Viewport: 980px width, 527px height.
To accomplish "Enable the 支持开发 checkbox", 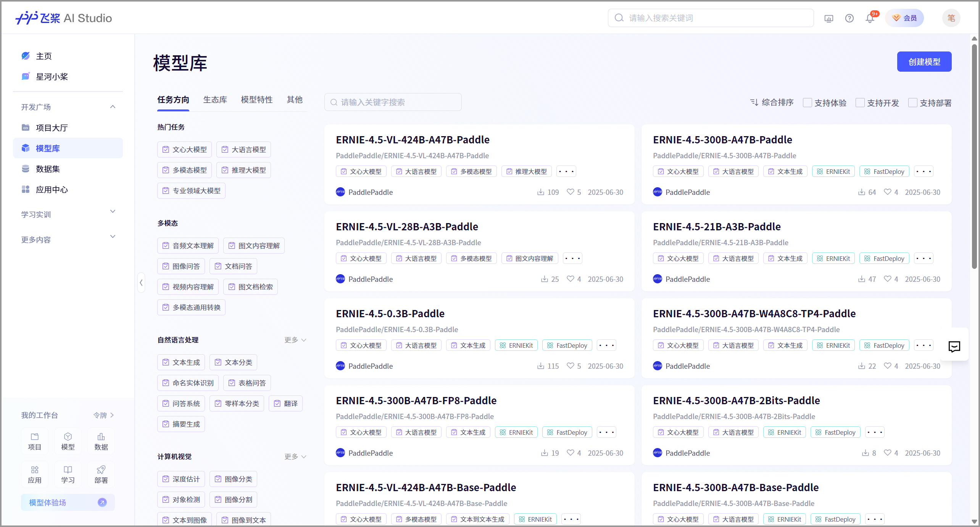I will [x=860, y=103].
